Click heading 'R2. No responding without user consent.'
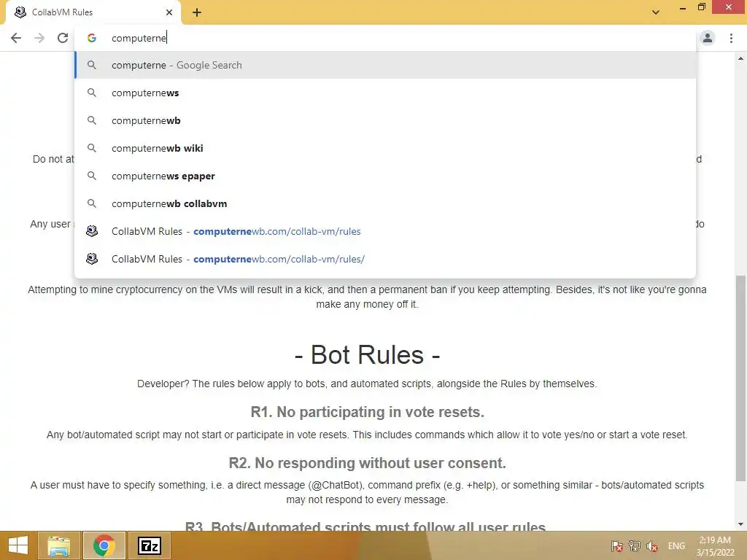The height and width of the screenshot is (560, 747). (x=368, y=463)
